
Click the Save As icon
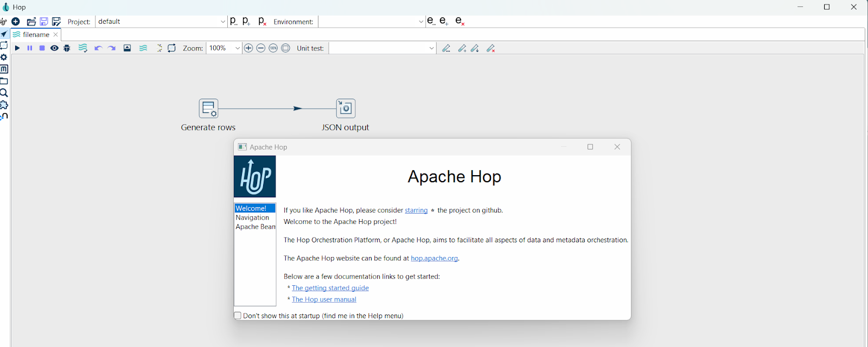coord(56,22)
